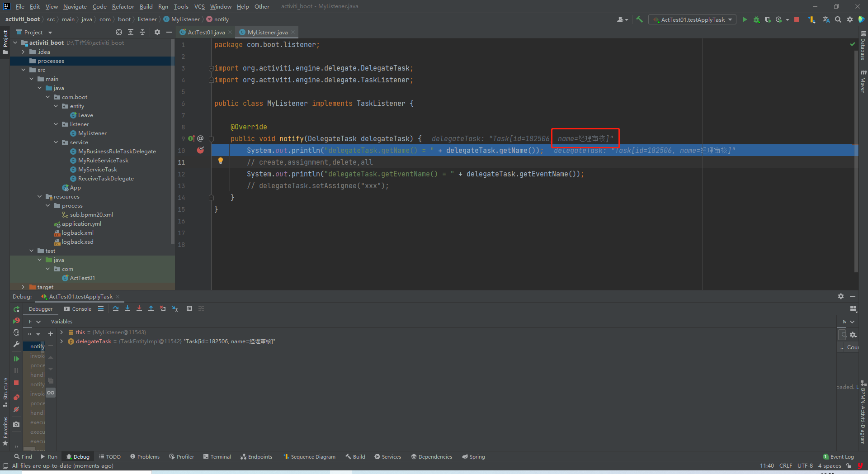Expand the delegateTask variable node
The width and height of the screenshot is (868, 474).
(x=61, y=341)
